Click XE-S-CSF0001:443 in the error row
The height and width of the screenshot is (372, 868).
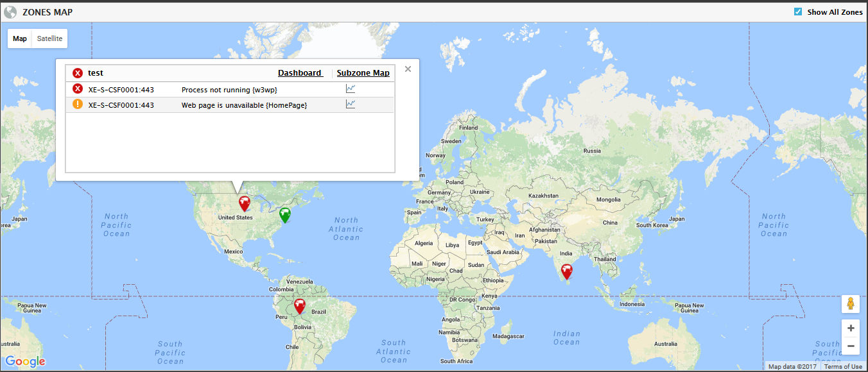[121, 90]
